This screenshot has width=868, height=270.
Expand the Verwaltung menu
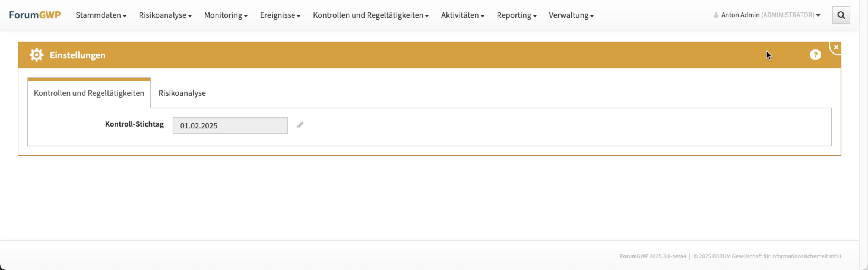coord(571,15)
